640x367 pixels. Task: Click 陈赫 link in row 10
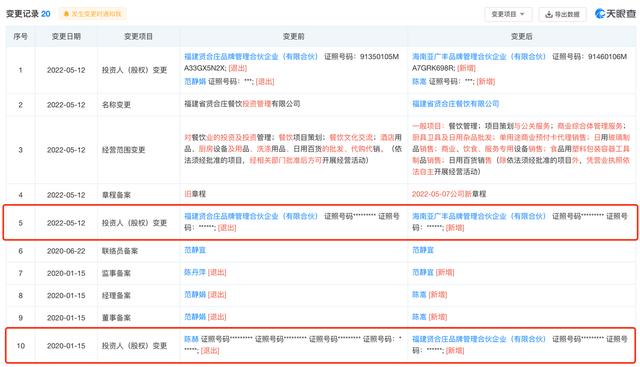[x=191, y=339]
